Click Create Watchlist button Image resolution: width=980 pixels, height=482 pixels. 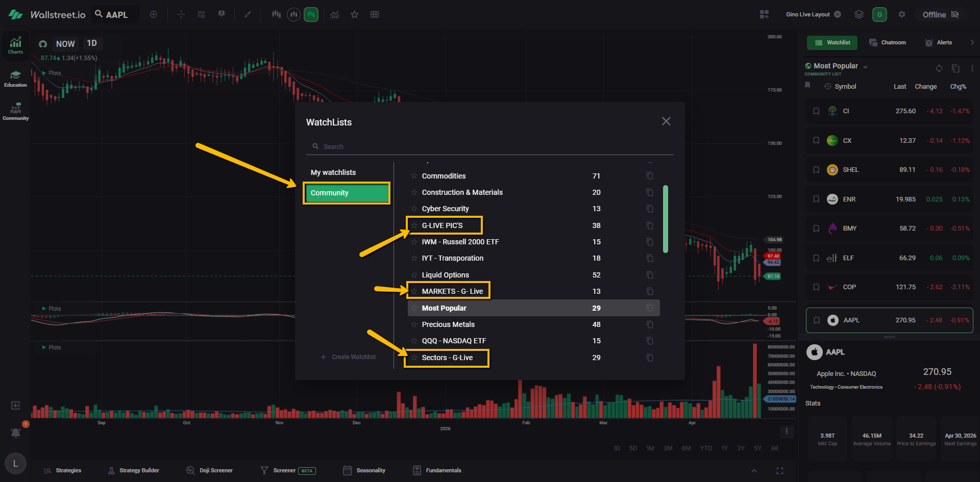pyautogui.click(x=348, y=357)
